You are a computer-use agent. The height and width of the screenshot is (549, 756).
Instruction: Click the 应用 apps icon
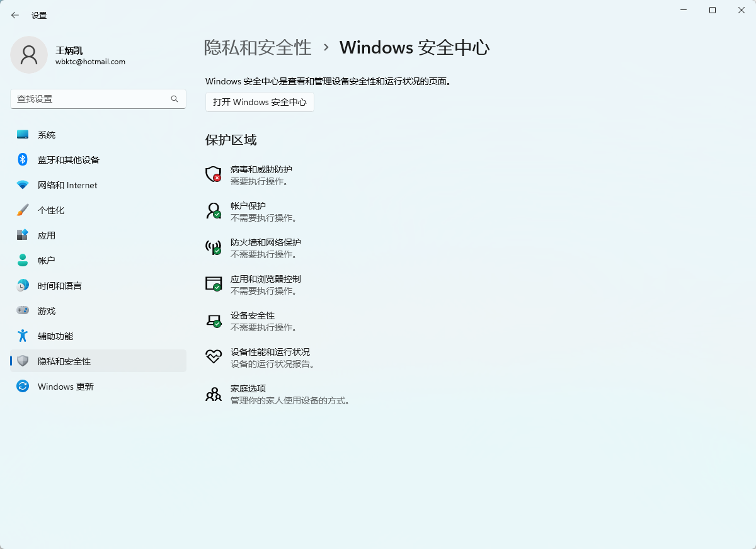[x=23, y=235]
